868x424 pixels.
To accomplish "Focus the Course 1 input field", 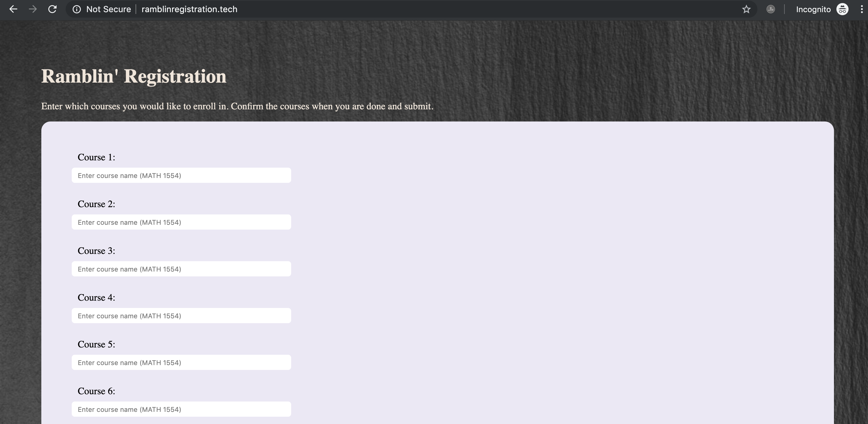I will (181, 176).
